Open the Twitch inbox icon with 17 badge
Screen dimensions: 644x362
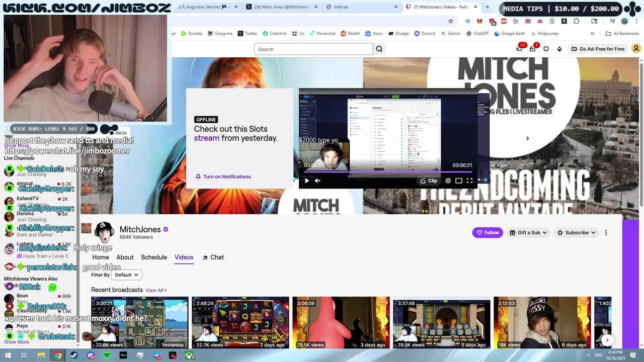pos(519,49)
